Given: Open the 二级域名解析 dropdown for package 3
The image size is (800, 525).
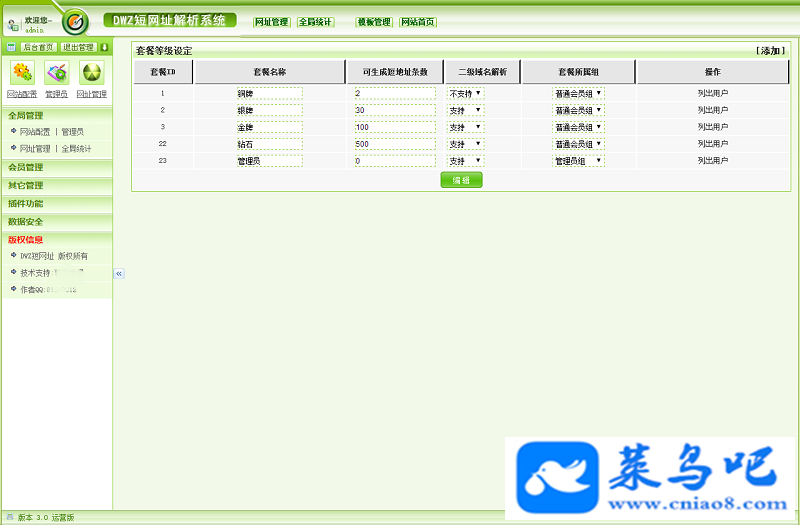Looking at the screenshot, I should [465, 127].
